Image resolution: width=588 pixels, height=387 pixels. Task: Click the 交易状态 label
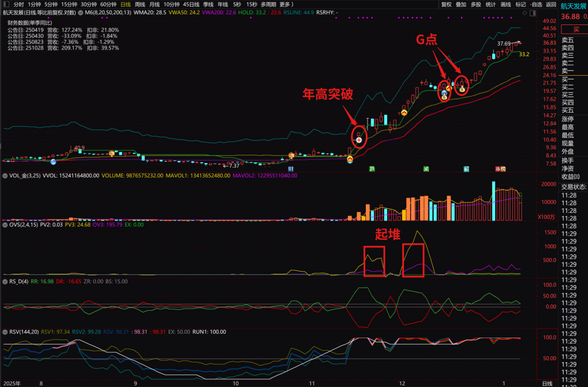[x=574, y=187]
